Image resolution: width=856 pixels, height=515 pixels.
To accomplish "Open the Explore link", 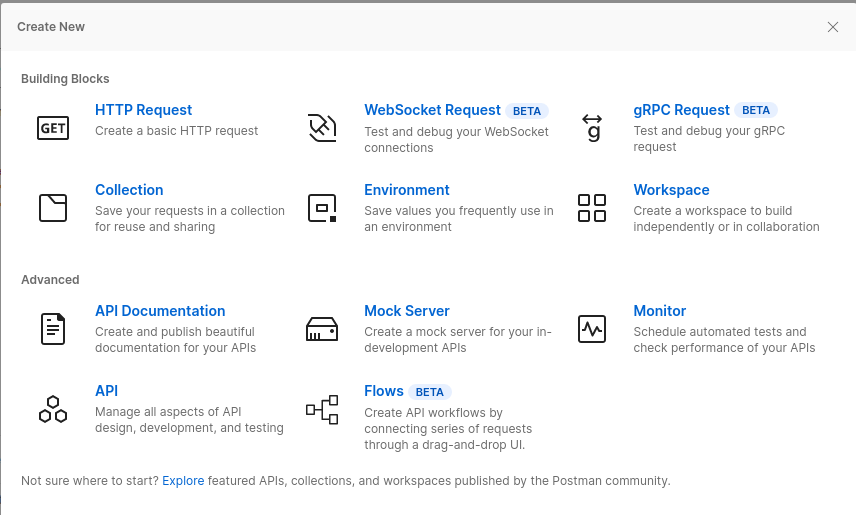I will tap(183, 481).
